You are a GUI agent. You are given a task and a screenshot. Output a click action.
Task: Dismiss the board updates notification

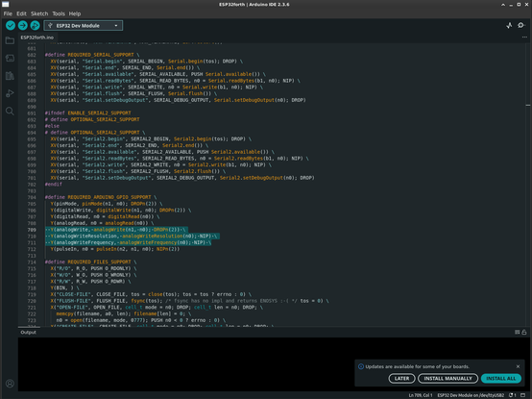(x=519, y=366)
